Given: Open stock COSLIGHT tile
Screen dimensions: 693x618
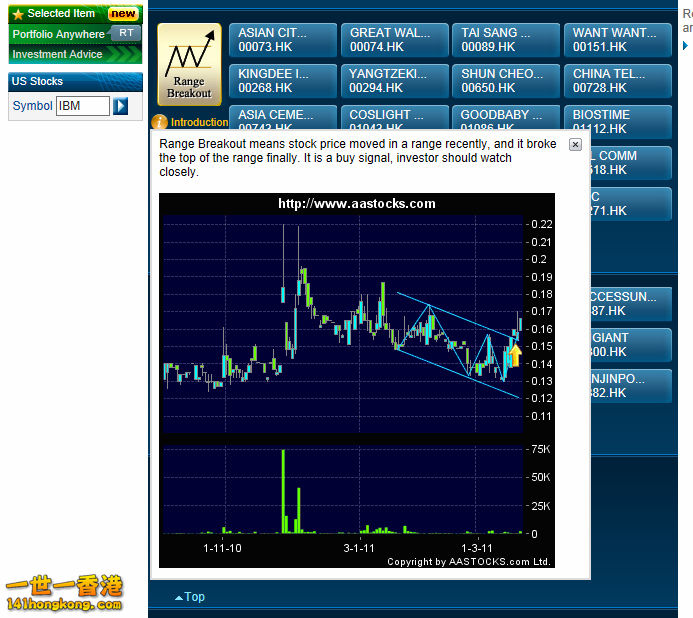Looking at the screenshot, I should pyautogui.click(x=395, y=118).
